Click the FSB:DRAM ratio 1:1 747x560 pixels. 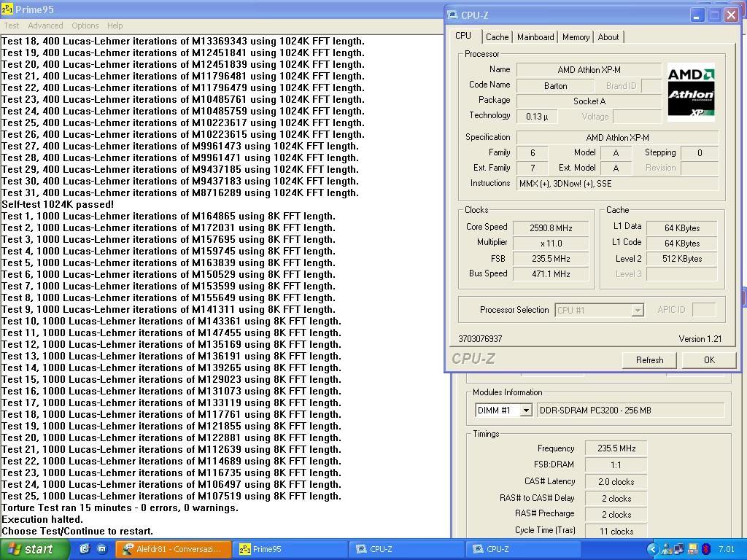pyautogui.click(x=616, y=465)
